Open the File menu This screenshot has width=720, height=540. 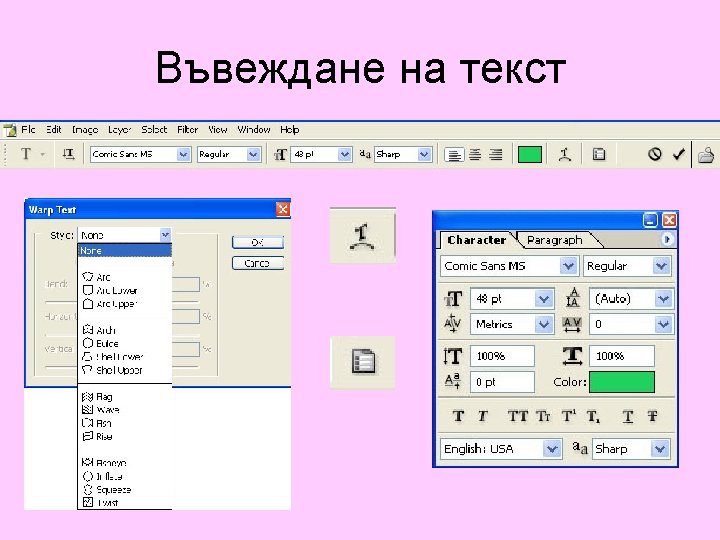(28, 129)
